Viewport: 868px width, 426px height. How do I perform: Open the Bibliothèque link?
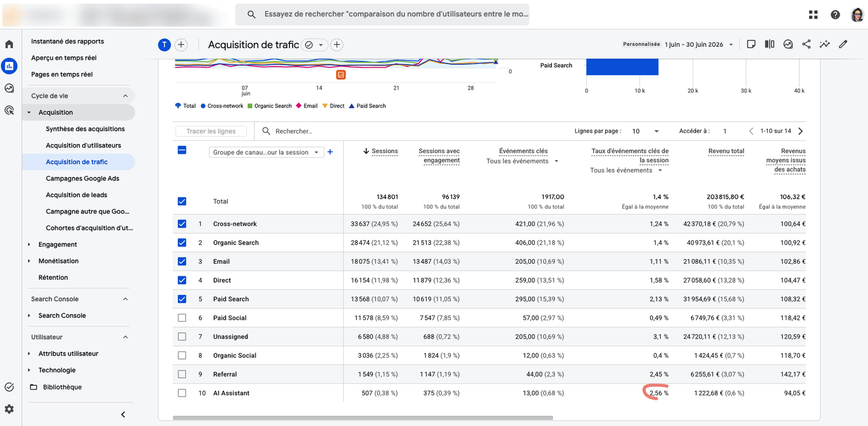tap(62, 387)
